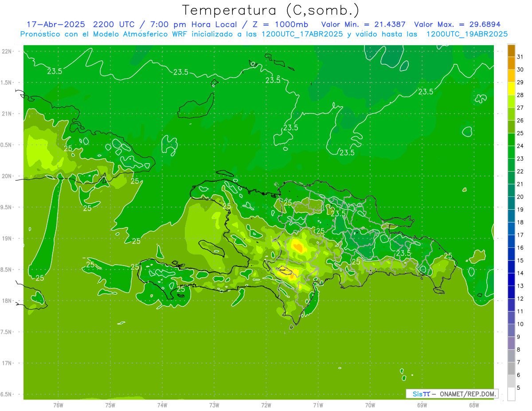Click the colorbar label '20'

520,197
